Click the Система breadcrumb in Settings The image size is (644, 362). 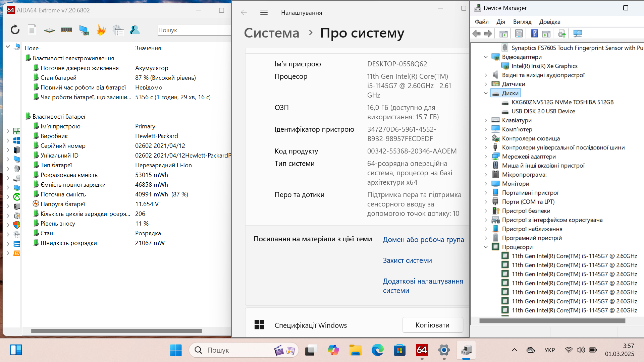(271, 33)
